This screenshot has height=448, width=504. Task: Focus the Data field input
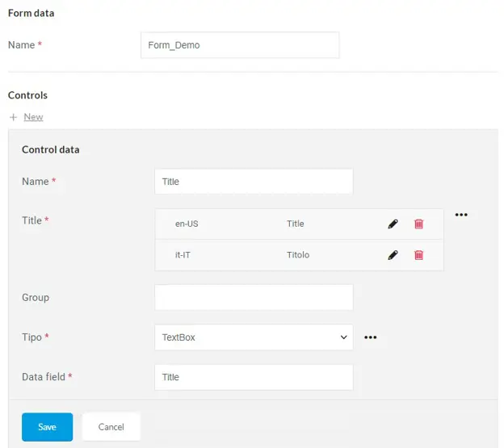[x=253, y=377]
